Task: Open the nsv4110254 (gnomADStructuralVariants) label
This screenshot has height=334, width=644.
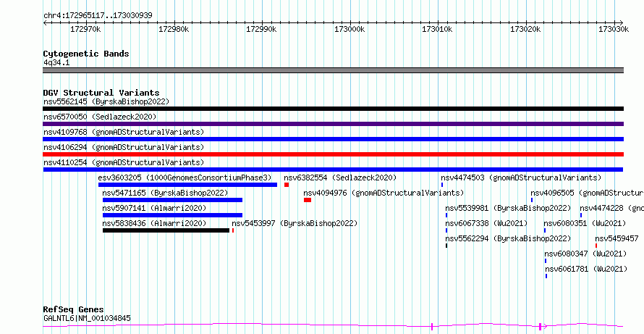Action: (124, 162)
